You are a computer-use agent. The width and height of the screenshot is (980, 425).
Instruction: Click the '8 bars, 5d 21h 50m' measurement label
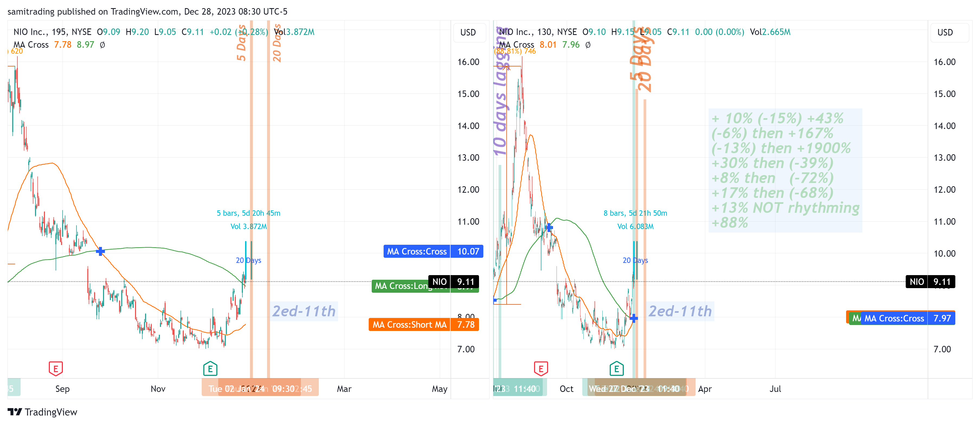(x=635, y=213)
